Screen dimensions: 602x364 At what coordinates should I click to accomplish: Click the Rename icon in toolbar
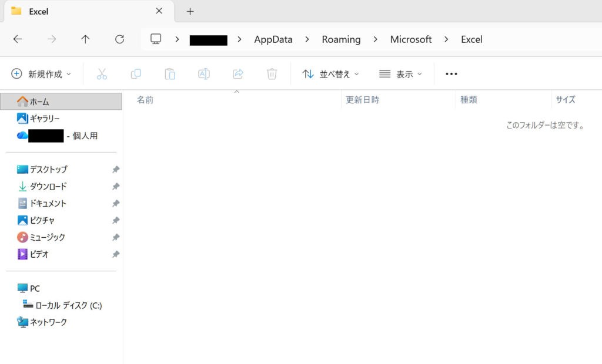click(x=204, y=74)
